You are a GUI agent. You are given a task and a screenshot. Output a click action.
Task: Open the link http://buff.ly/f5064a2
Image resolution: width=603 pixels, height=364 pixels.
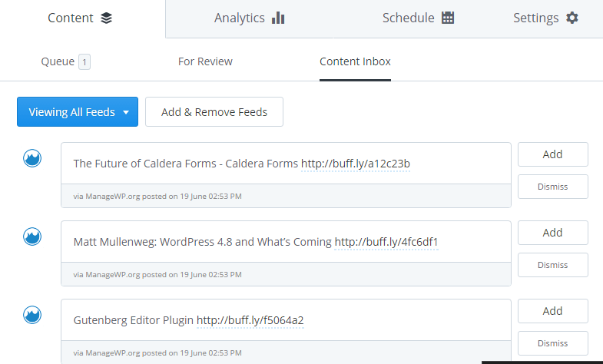point(250,320)
